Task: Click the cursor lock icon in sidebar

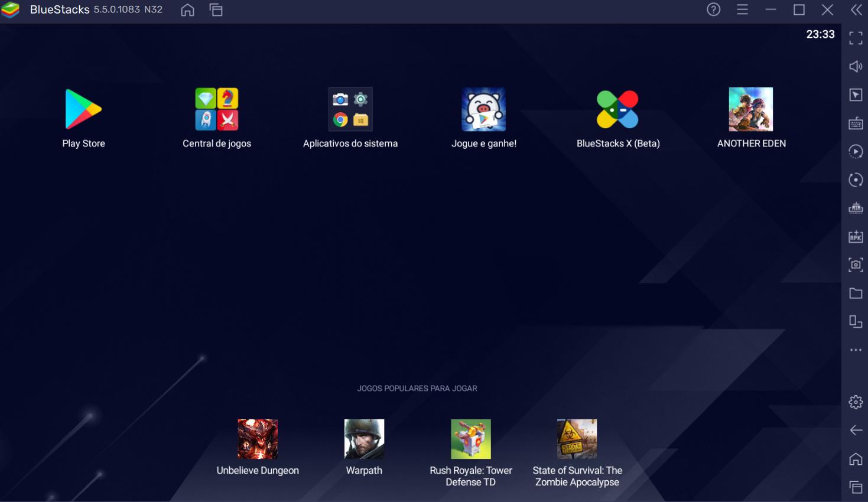Action: (856, 95)
